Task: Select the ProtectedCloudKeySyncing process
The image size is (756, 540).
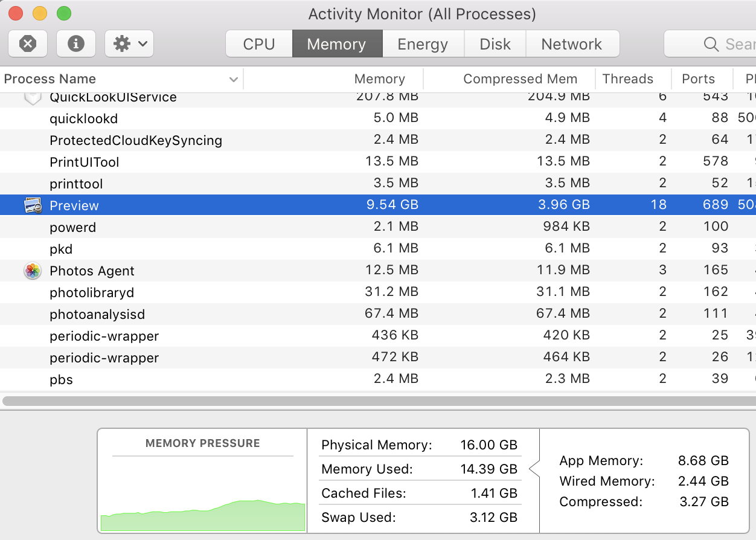Action: [136, 141]
